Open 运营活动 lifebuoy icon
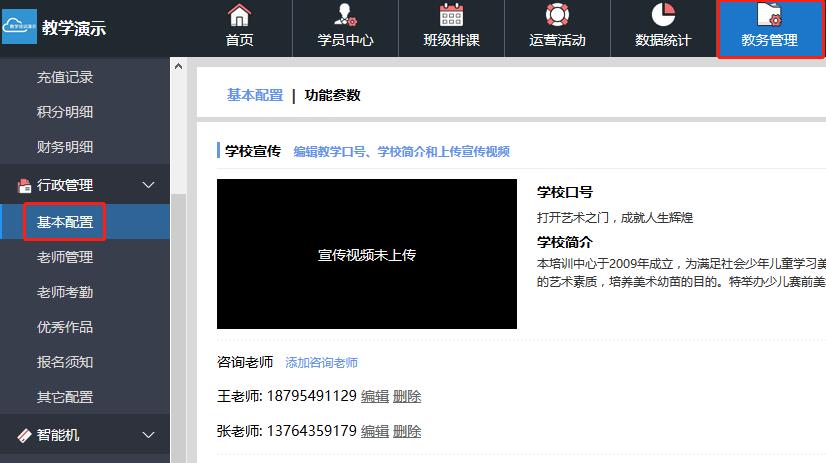Viewport: 826px width, 463px height. [557, 16]
